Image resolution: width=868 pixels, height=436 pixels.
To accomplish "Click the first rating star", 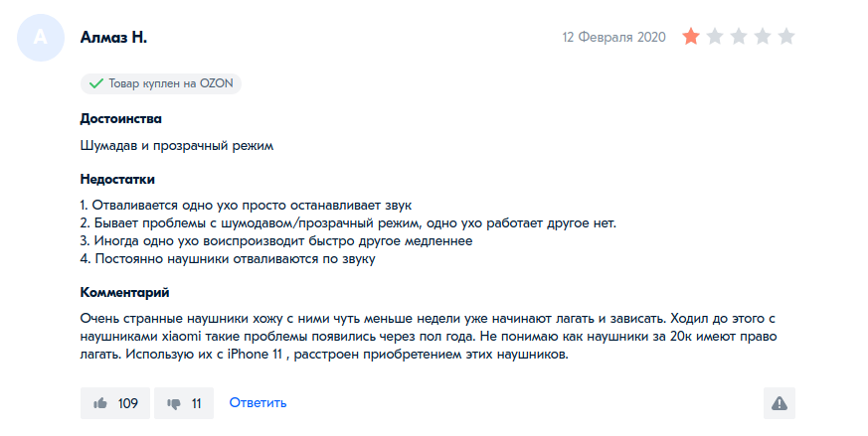I will [x=691, y=37].
